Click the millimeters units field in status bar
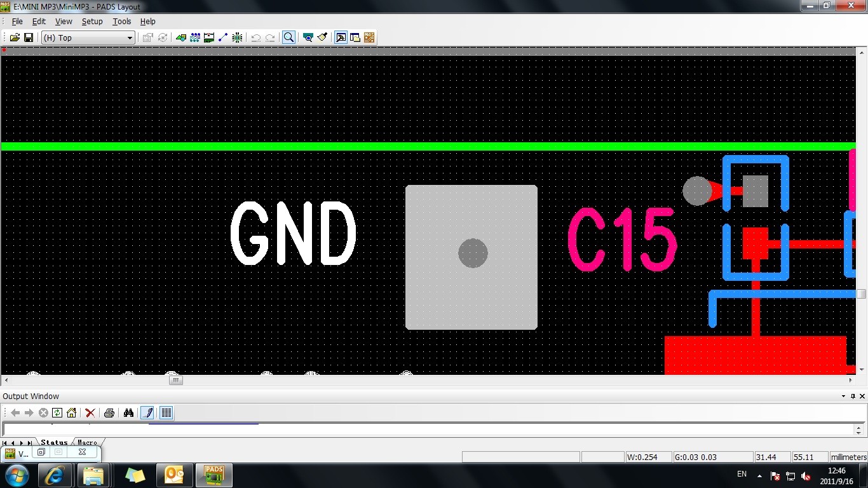This screenshot has width=868, height=488. 848,457
